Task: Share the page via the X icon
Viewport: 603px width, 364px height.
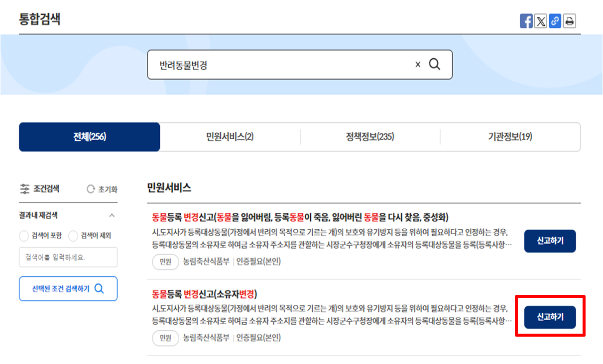Action: [540, 20]
